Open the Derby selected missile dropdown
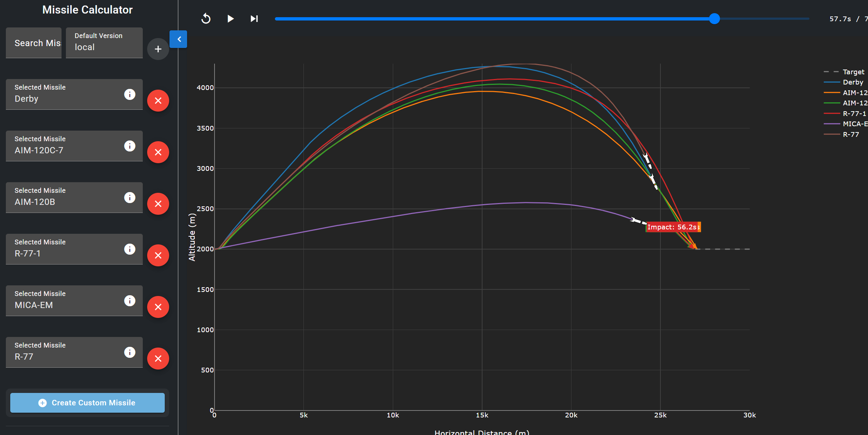868x435 pixels. click(74, 94)
